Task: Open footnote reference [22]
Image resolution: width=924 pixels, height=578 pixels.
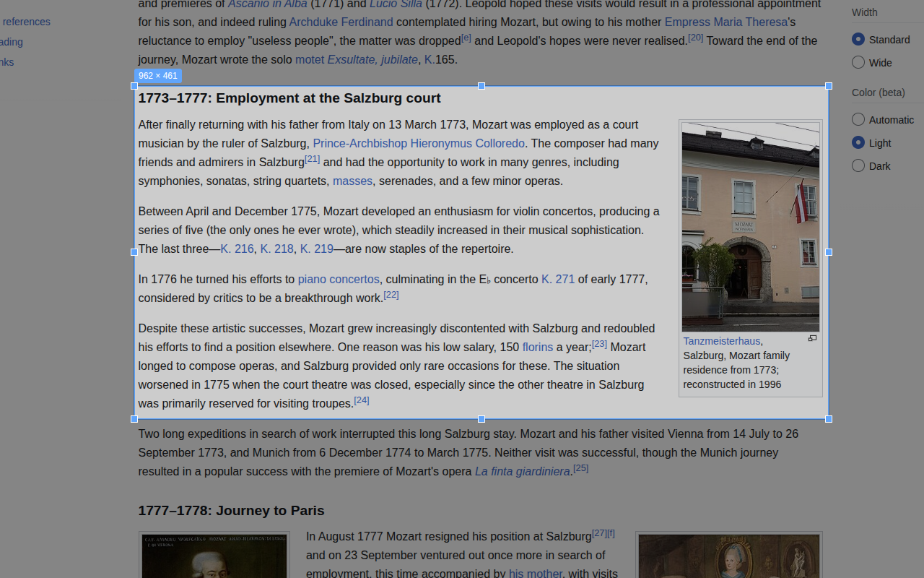Action: pos(391,294)
